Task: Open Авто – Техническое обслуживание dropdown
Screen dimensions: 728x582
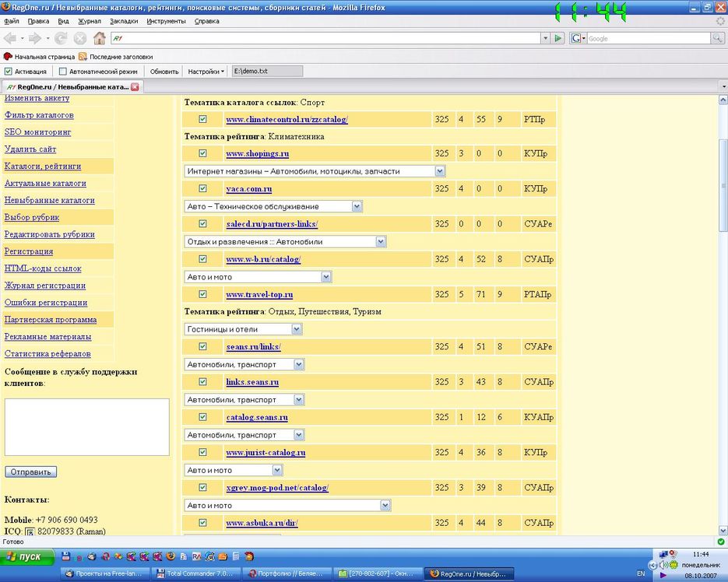Action: [x=273, y=206]
